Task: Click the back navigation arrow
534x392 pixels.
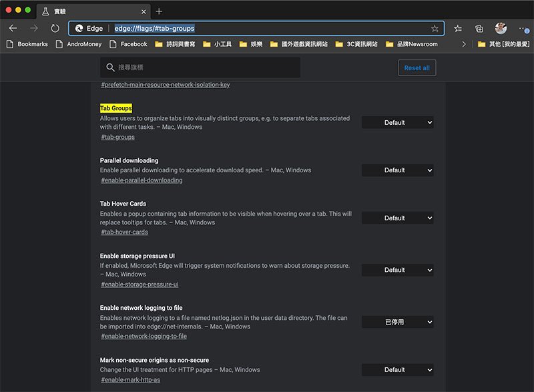Action: click(x=13, y=29)
